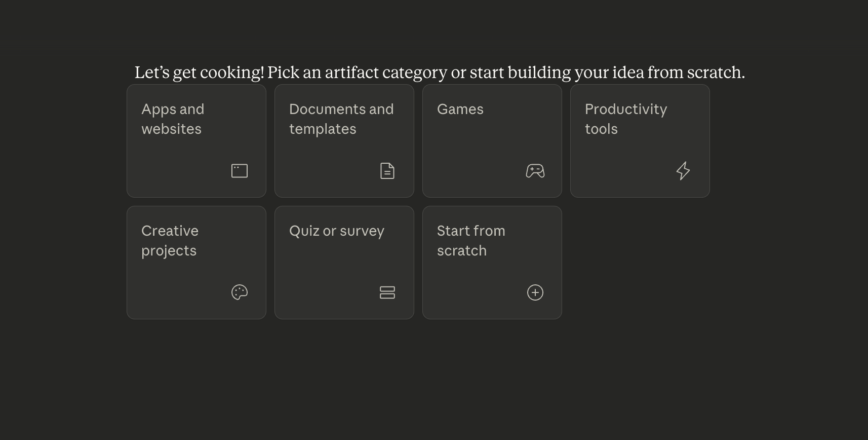Click the document page icon
This screenshot has height=440, width=868.
(387, 171)
